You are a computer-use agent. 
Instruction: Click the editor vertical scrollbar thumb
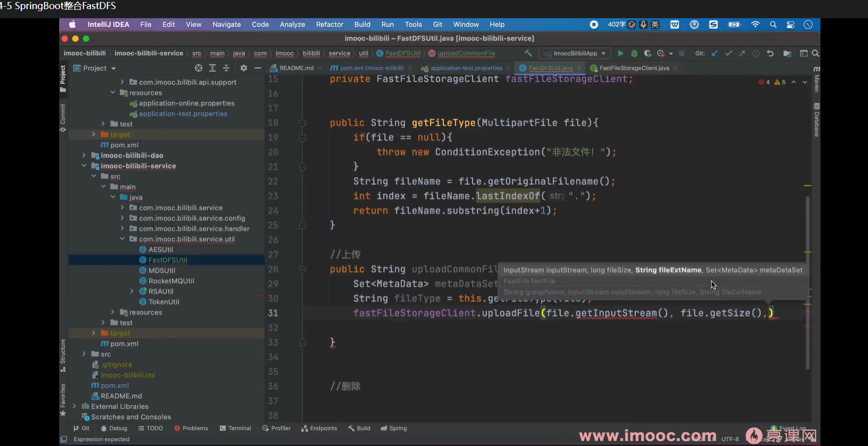click(x=807, y=283)
